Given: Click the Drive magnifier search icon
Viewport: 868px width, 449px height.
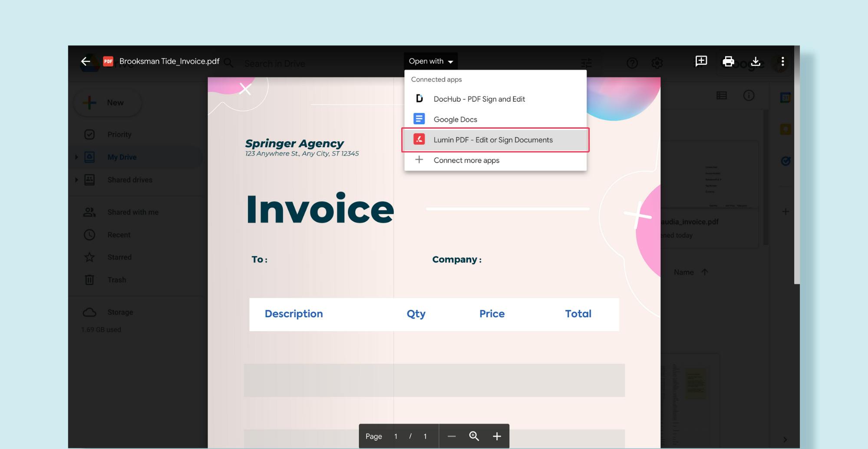Looking at the screenshot, I should (229, 63).
